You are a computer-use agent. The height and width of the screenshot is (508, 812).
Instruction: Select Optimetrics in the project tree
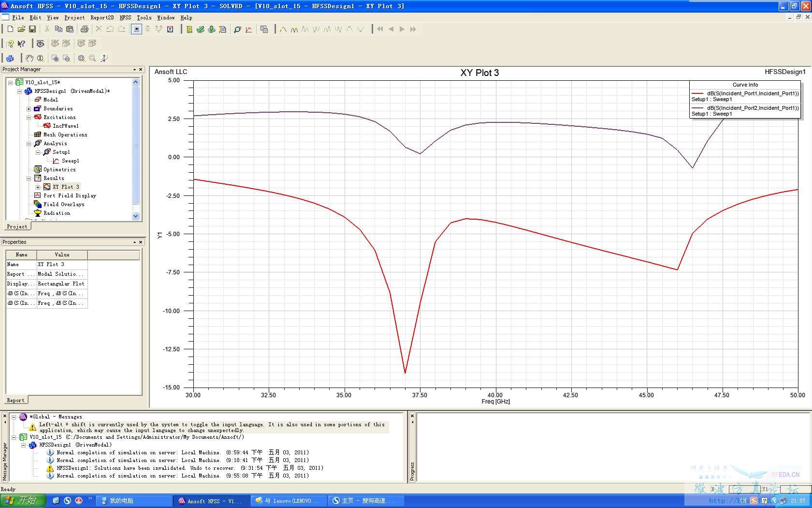click(59, 169)
